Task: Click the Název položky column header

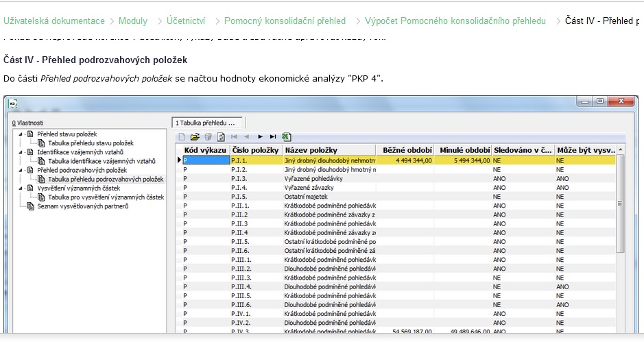Action: pos(329,150)
